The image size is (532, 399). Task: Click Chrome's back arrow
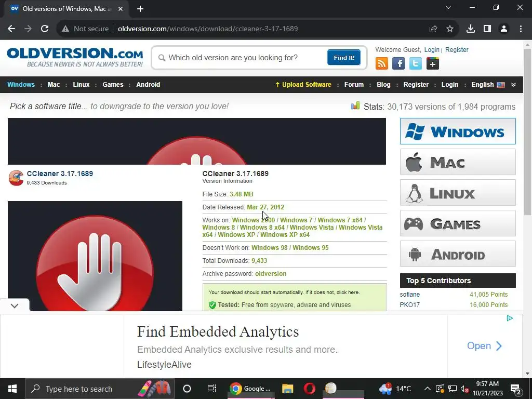pos(11,29)
